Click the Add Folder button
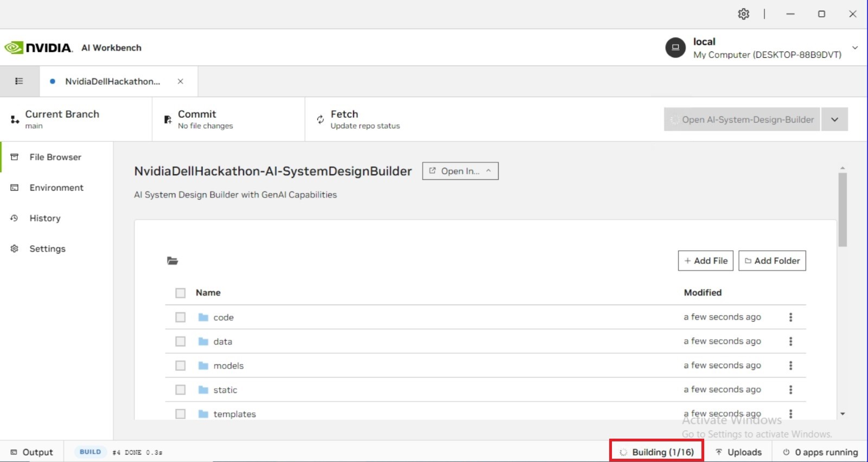 772,261
